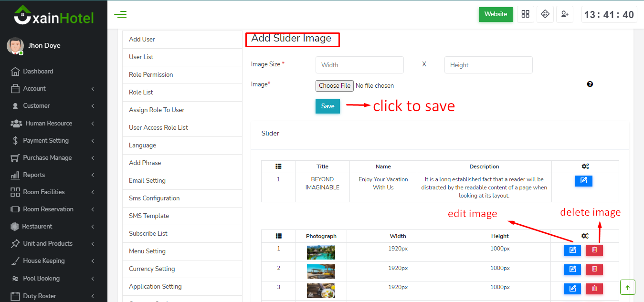The width and height of the screenshot is (644, 302).
Task: Open Role Permission settings page
Action: (151, 75)
